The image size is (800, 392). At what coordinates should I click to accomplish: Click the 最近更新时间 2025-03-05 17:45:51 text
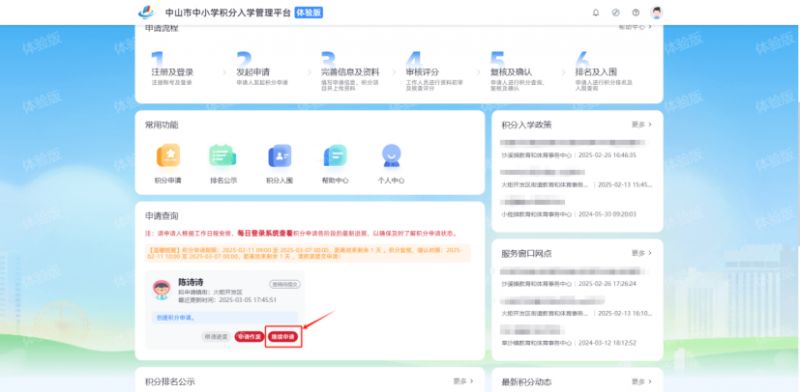pos(228,300)
